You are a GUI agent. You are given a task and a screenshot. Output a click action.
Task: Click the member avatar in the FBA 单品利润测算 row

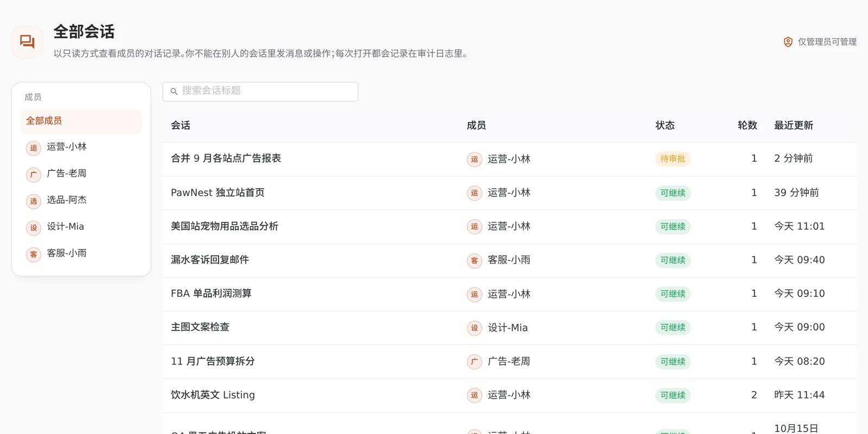(475, 294)
